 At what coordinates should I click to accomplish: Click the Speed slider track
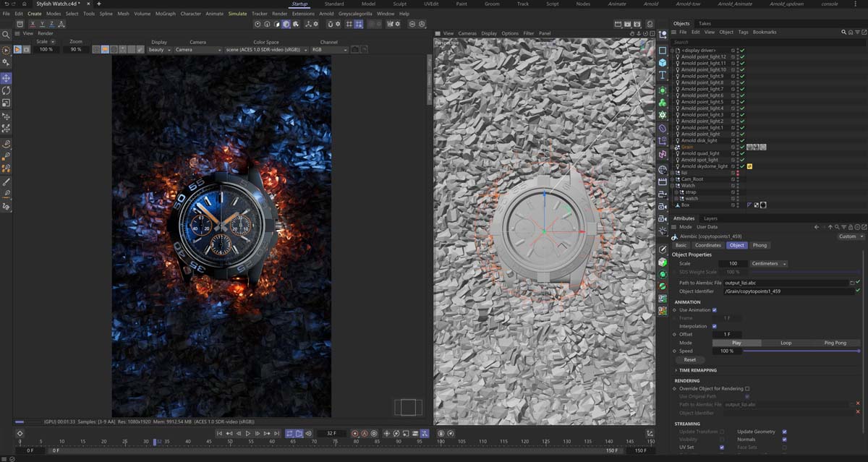pyautogui.click(x=796, y=351)
